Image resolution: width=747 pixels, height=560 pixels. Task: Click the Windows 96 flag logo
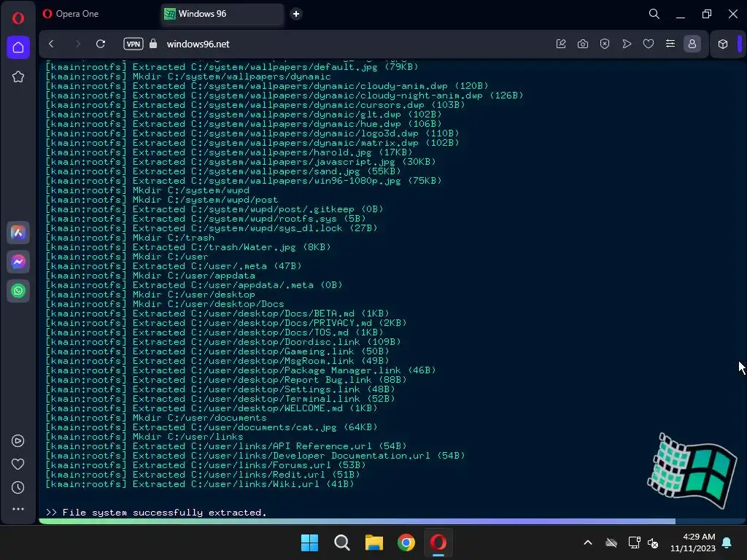coord(692,470)
